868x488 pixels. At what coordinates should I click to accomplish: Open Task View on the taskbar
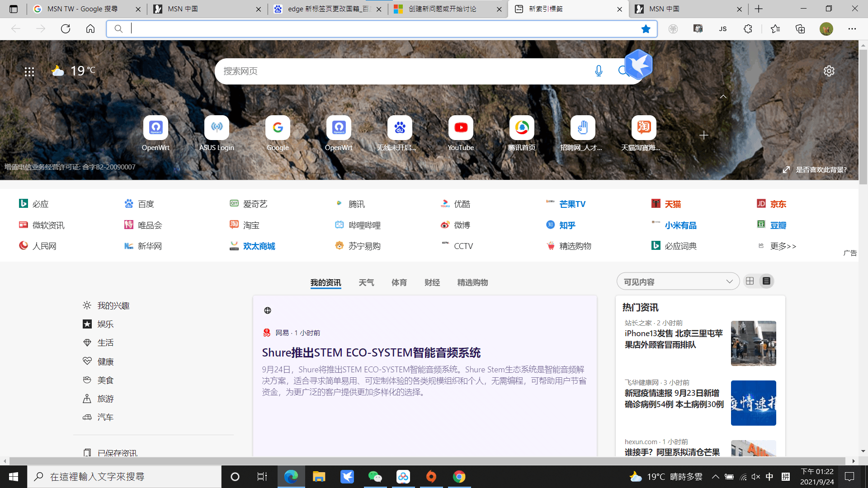click(x=262, y=477)
